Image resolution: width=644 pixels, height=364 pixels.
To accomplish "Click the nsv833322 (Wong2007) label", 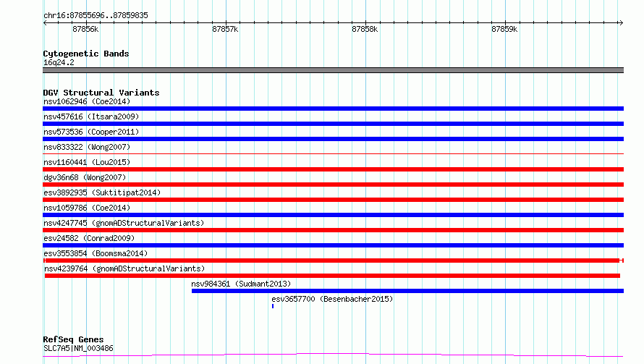I will click(x=87, y=147).
